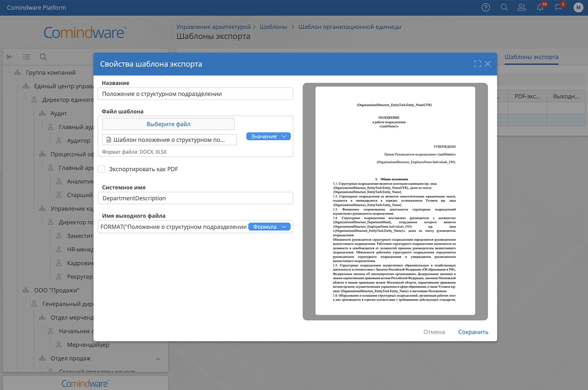Click the person icon beside Рекрутер

tap(59, 277)
